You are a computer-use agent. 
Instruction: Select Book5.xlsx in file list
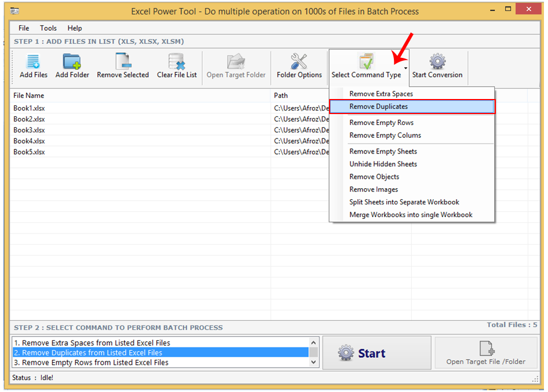click(x=29, y=152)
